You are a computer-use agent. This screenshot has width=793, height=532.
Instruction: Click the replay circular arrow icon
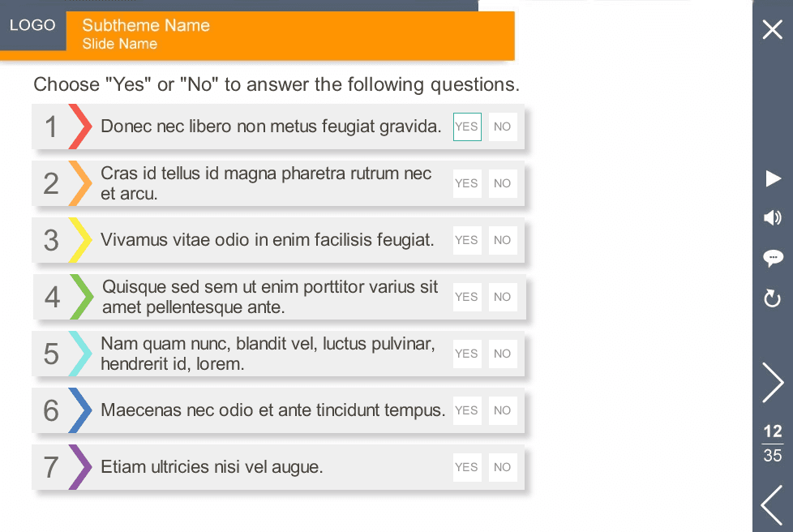[x=772, y=298]
